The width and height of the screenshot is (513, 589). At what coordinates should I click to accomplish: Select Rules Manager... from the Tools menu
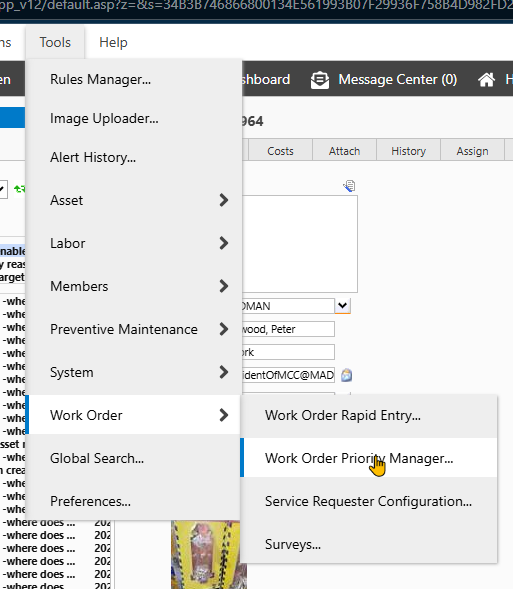coord(134,79)
